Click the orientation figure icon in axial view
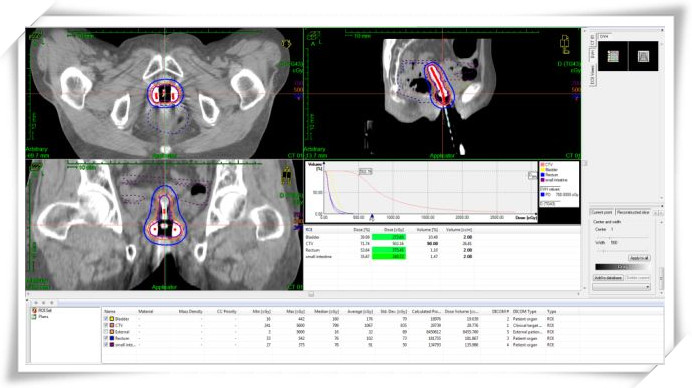The image size is (692, 388). pyautogui.click(x=286, y=44)
